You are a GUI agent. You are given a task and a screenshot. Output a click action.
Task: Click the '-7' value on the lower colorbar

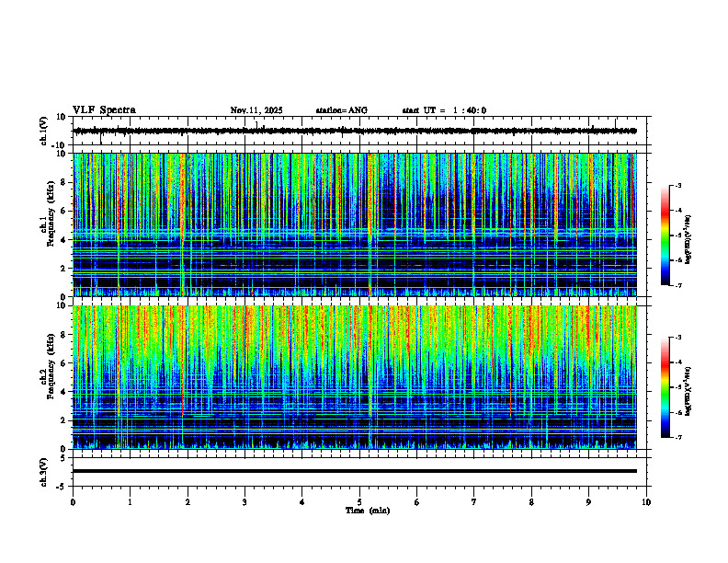coord(678,437)
